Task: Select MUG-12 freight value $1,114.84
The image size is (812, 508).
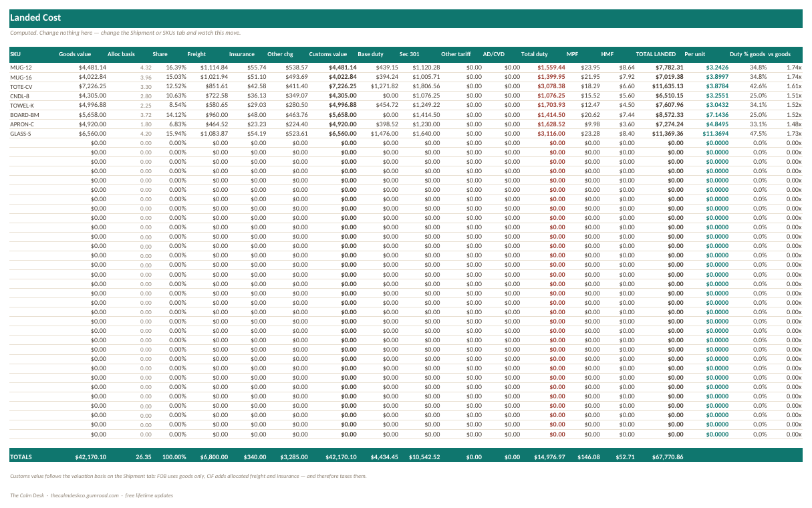Action: click(214, 68)
